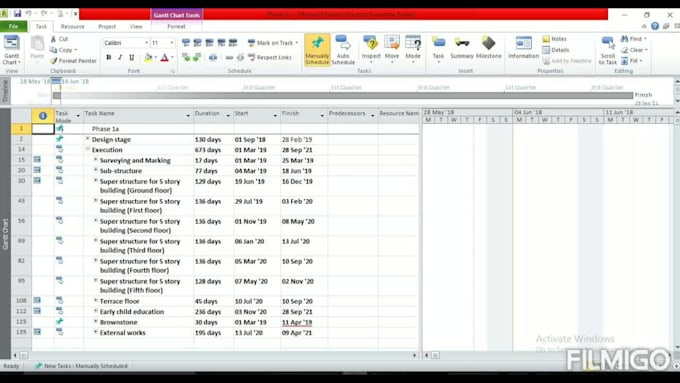Open task Notes

(555, 39)
